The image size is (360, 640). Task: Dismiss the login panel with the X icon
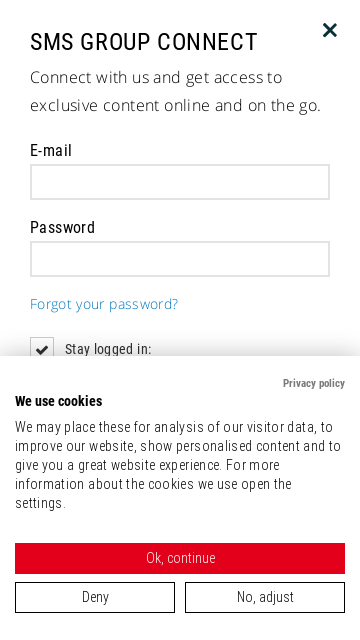pos(329,30)
